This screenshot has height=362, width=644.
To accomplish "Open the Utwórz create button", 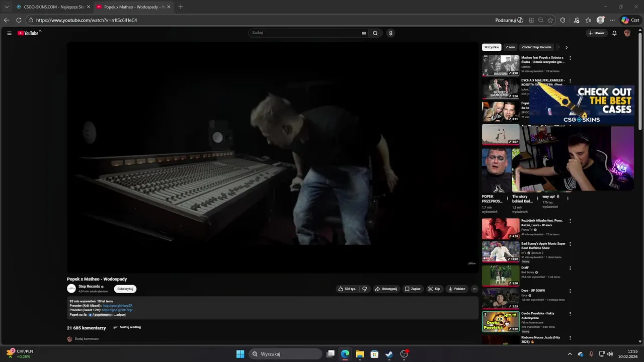I will point(596,33).
